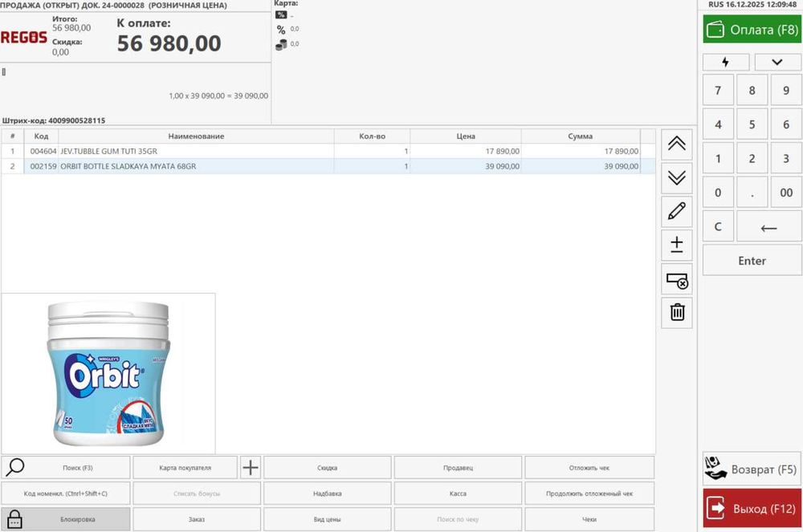Click the REGOS logo

(23, 38)
